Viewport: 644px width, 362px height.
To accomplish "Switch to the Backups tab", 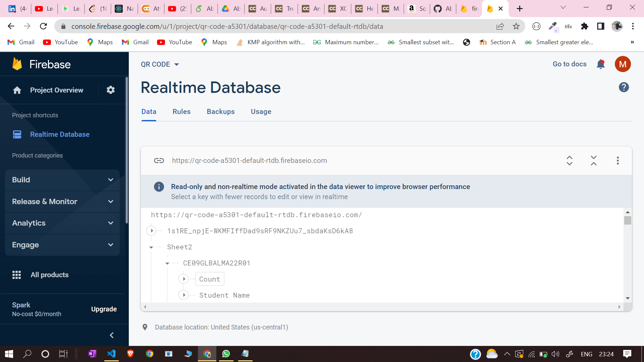I will coord(221,112).
